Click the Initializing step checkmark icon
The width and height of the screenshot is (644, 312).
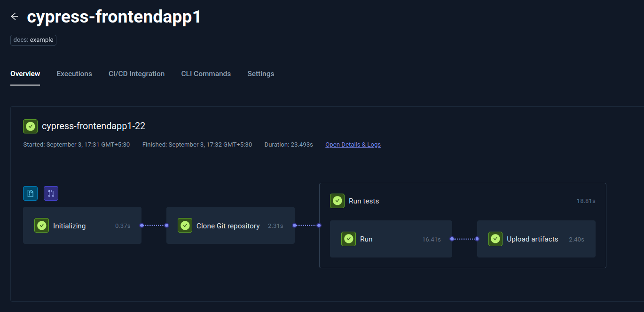[x=42, y=226]
